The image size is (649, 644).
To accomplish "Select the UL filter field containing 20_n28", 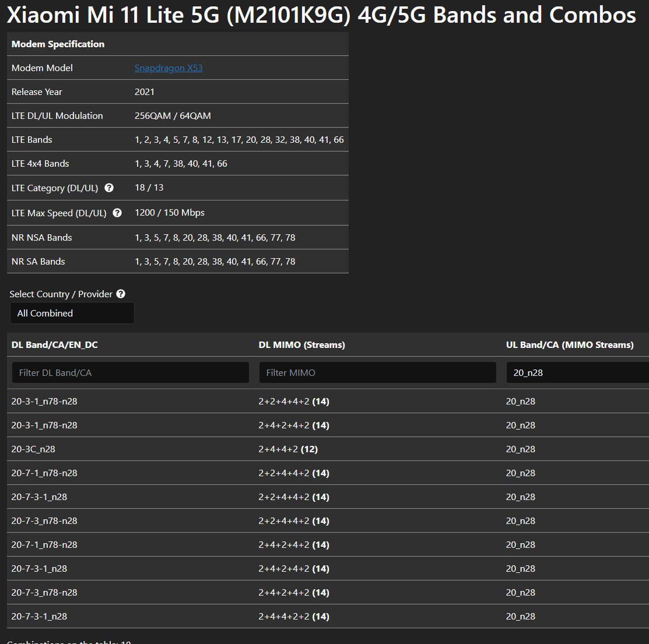I will coord(577,373).
